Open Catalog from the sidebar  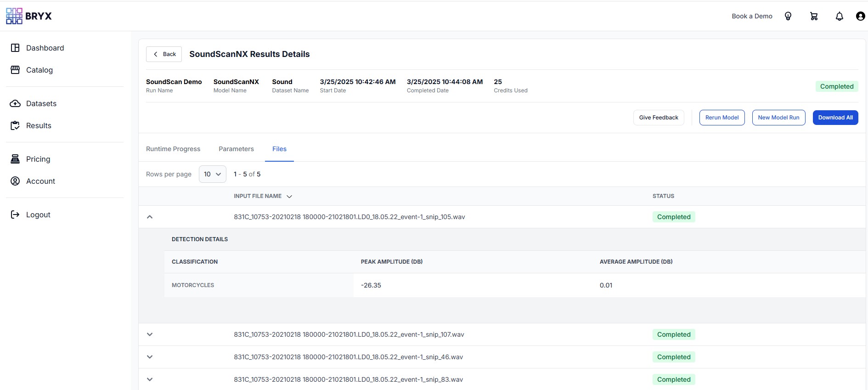click(39, 70)
